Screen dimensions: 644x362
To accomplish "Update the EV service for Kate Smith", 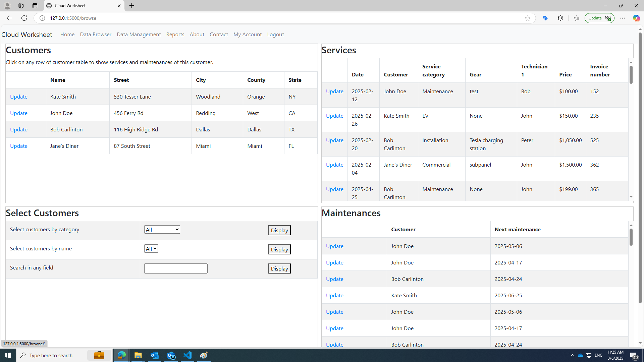I will (x=335, y=116).
